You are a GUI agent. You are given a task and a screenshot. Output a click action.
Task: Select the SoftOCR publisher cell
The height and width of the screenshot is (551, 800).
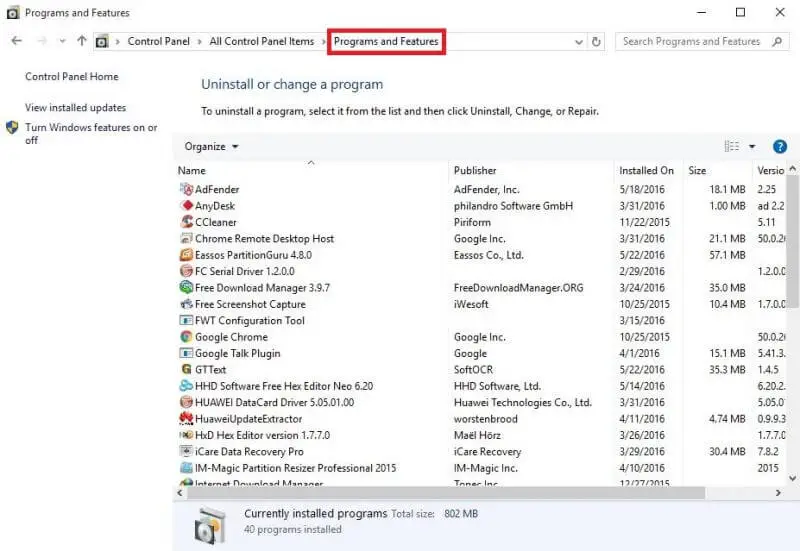(473, 369)
